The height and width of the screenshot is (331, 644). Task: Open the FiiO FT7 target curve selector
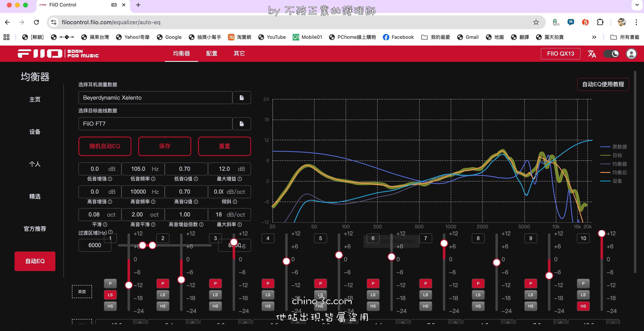pyautogui.click(x=155, y=123)
